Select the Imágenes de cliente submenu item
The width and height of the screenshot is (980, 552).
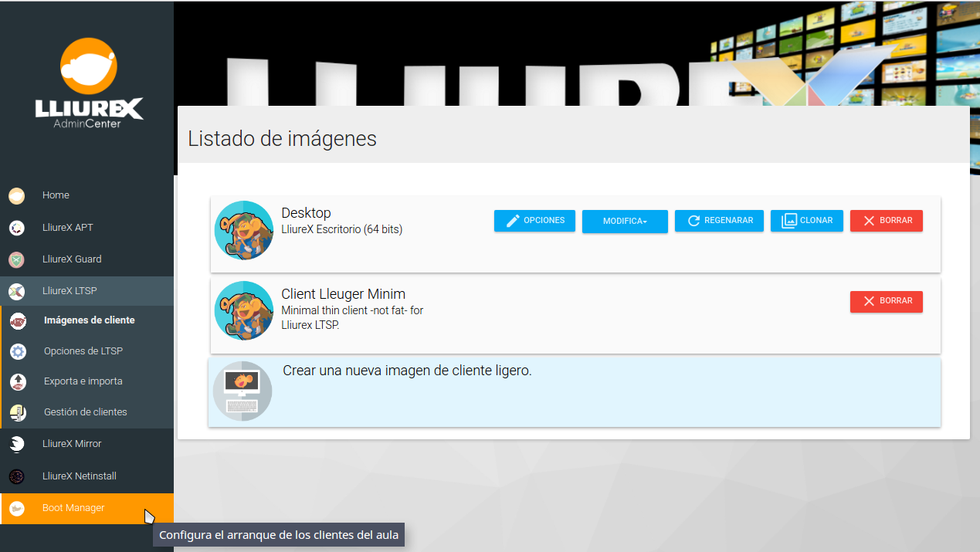(86, 320)
